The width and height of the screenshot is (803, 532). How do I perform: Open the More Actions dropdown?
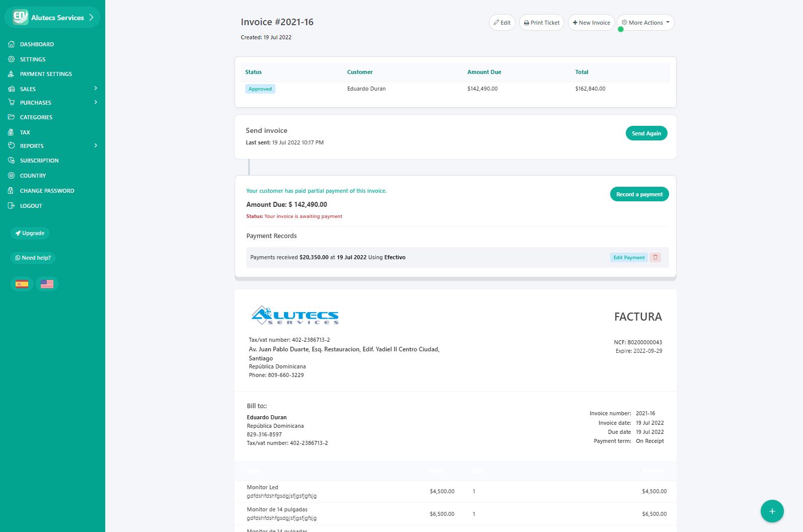click(x=645, y=23)
